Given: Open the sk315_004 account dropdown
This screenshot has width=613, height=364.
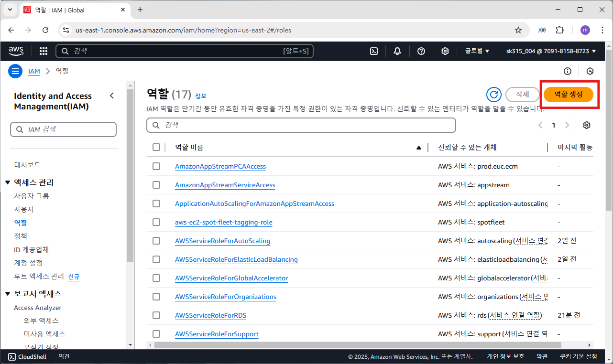Looking at the screenshot, I should point(551,51).
